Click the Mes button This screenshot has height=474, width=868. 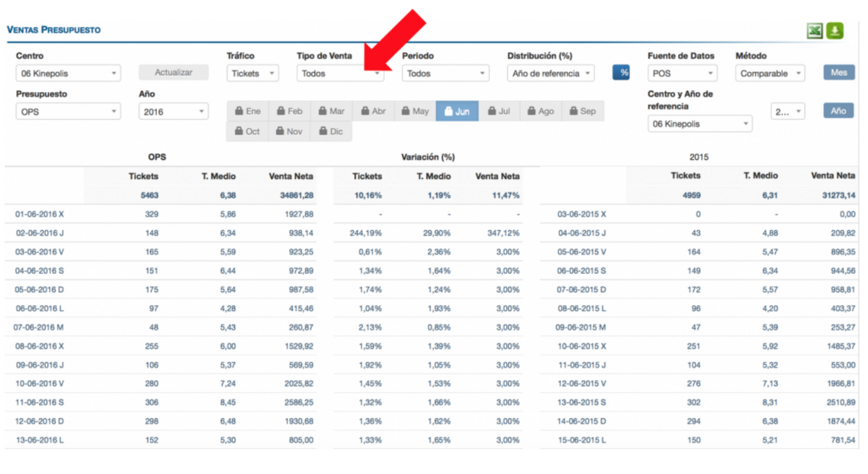tap(839, 73)
